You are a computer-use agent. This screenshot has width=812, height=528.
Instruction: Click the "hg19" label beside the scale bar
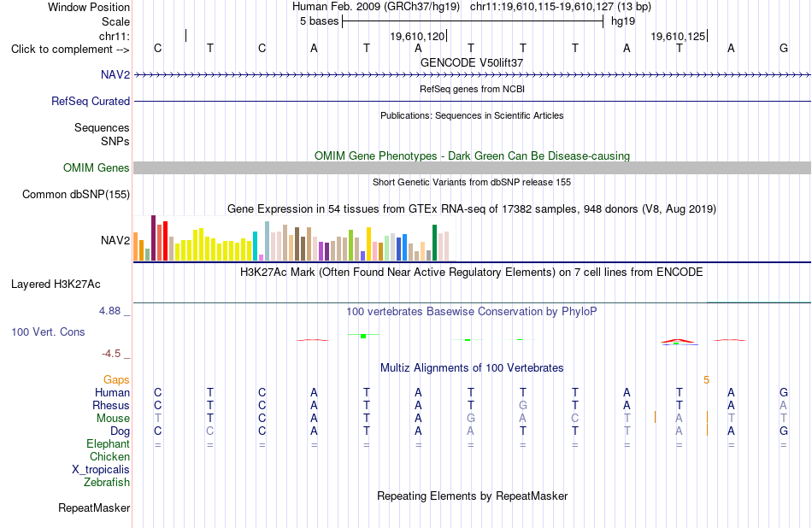(623, 21)
